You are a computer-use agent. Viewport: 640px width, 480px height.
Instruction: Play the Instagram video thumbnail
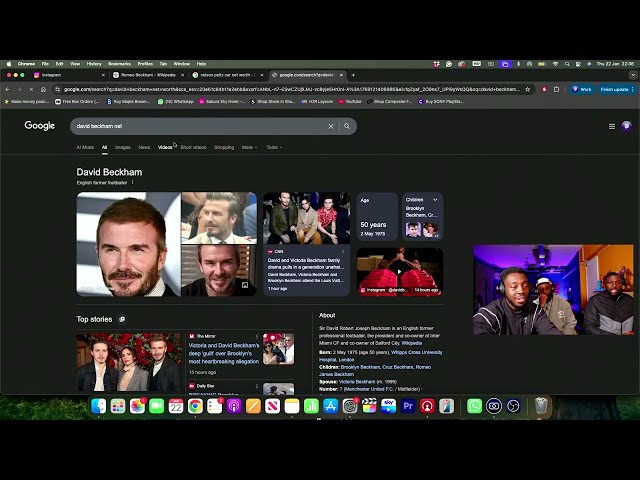[400, 271]
